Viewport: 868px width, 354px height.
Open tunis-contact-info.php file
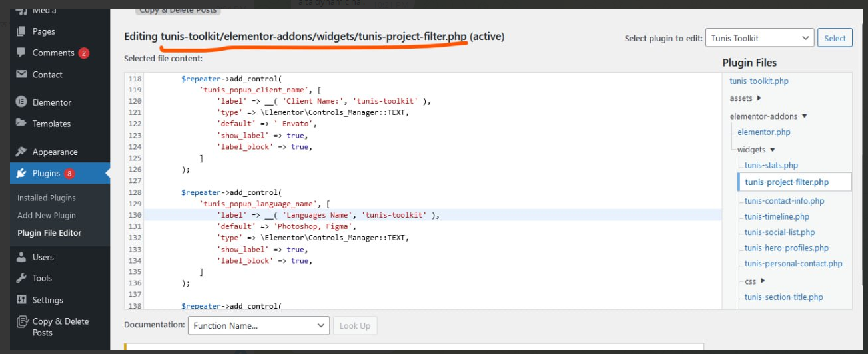pos(784,200)
